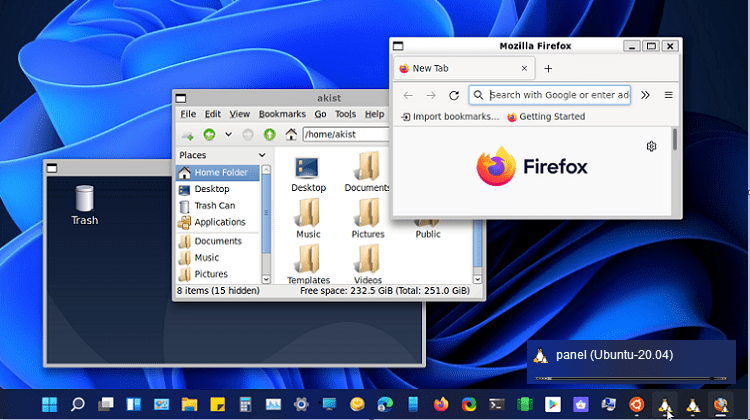Viewport: 750px width, 420px height.
Task: Click sidebar scrollbar down arrow in file manager
Action: pyautogui.click(x=266, y=279)
